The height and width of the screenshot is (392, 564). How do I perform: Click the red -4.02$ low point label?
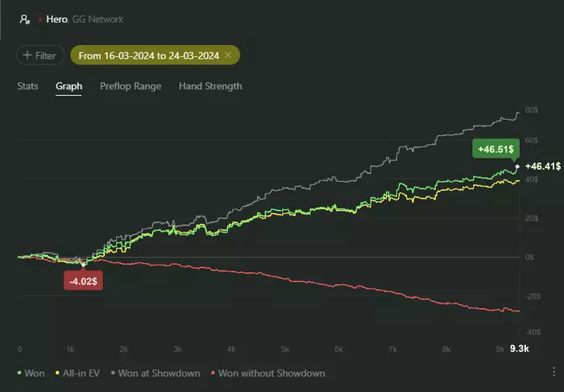(x=84, y=281)
